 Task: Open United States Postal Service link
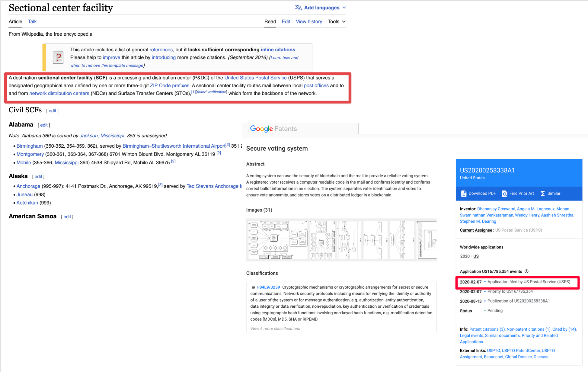256,78
